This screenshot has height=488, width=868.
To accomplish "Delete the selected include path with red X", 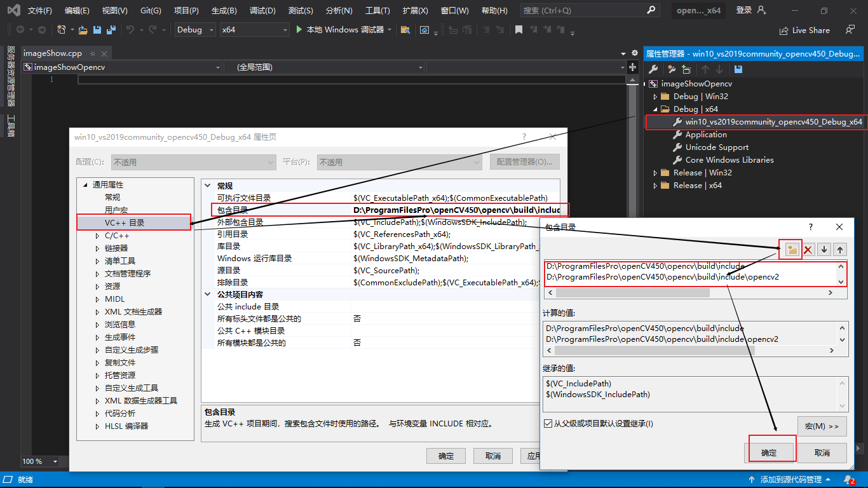I will [x=808, y=250].
